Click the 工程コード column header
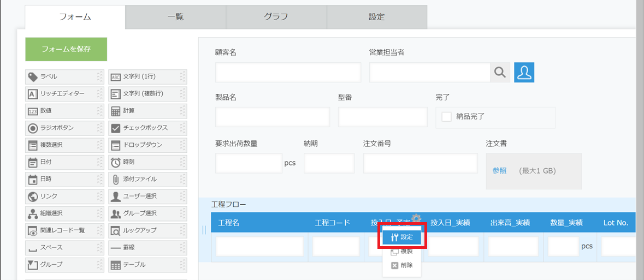Image resolution: width=644 pixels, height=280 pixels. (x=332, y=223)
